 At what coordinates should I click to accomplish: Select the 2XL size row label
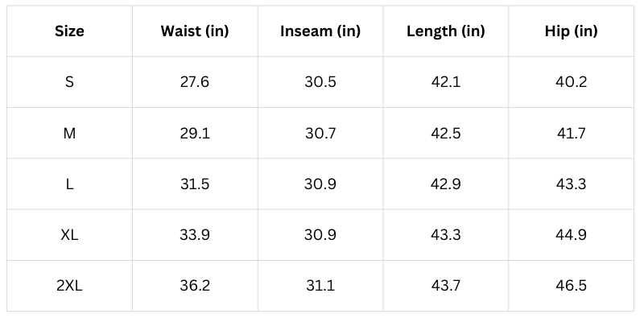pos(69,286)
